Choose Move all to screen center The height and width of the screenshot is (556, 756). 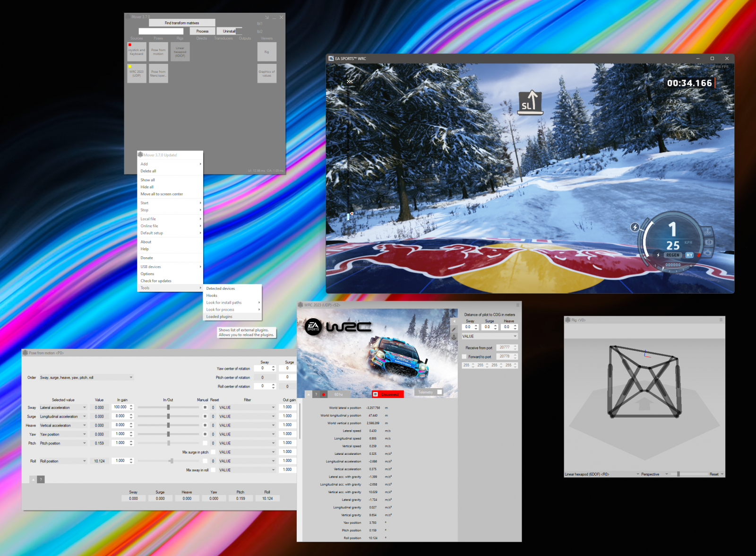click(170, 194)
